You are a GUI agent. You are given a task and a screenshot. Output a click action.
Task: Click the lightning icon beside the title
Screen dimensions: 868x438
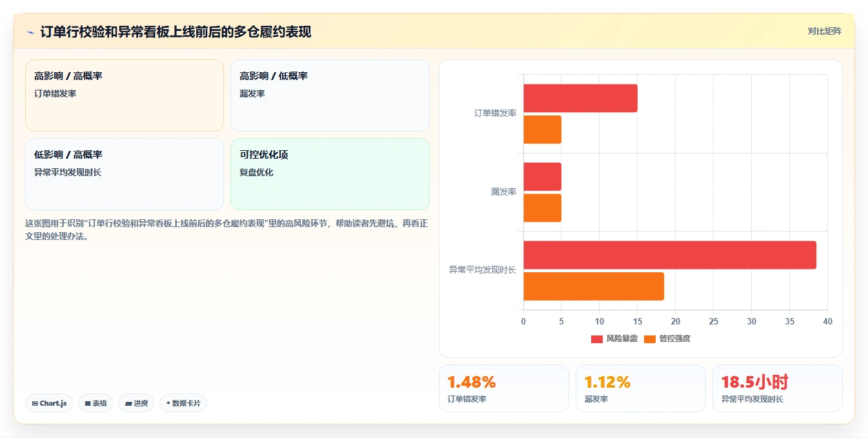[x=30, y=32]
